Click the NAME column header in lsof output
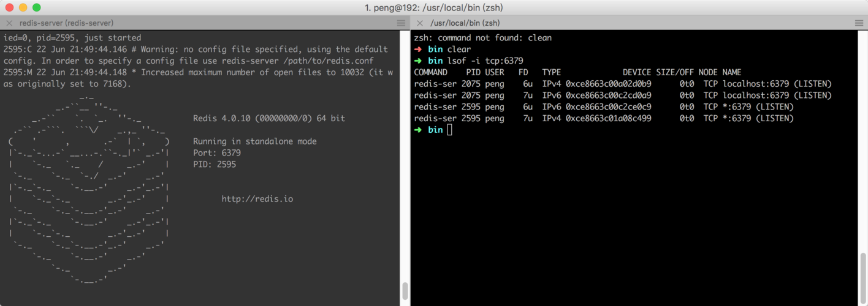This screenshot has width=868, height=306. point(731,72)
